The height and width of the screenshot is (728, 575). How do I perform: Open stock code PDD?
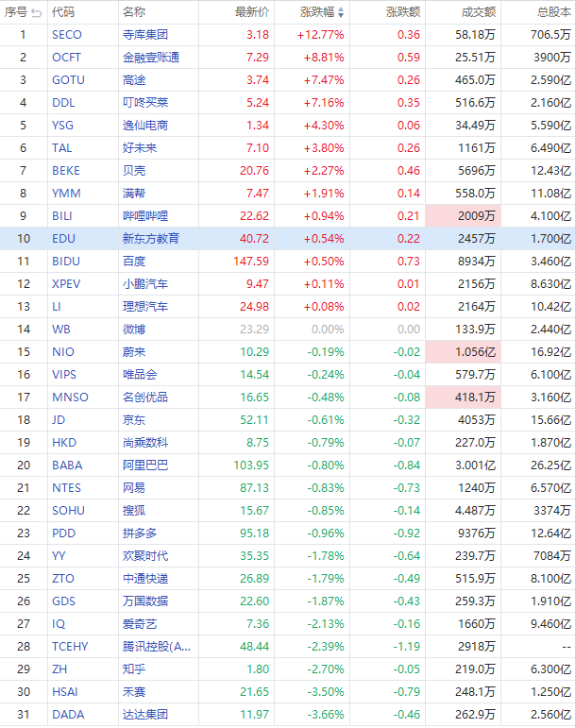pos(63,533)
